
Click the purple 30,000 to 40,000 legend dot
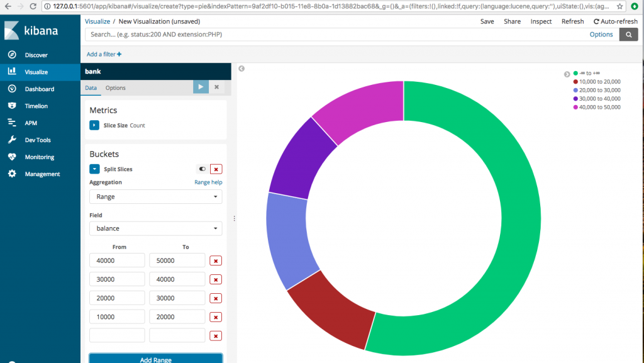point(575,99)
